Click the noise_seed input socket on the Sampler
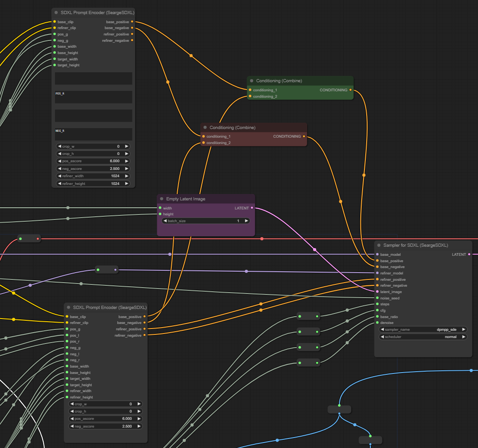 click(x=377, y=298)
